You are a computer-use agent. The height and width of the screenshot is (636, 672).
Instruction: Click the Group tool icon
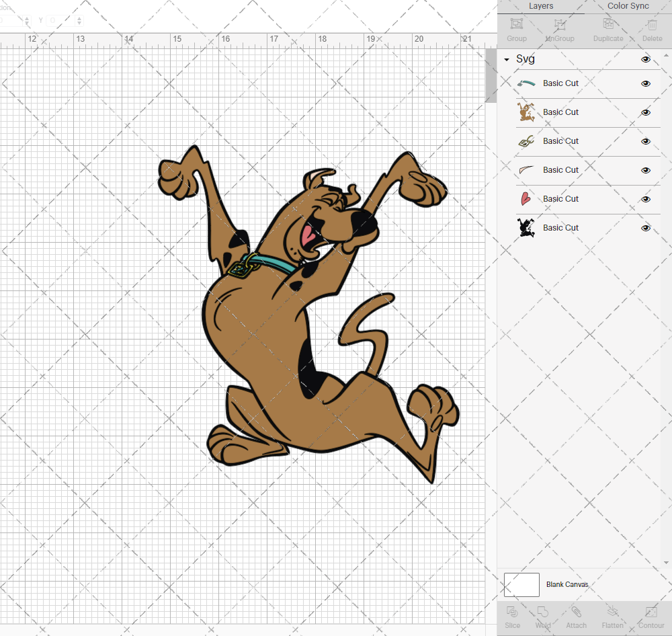[x=516, y=24]
